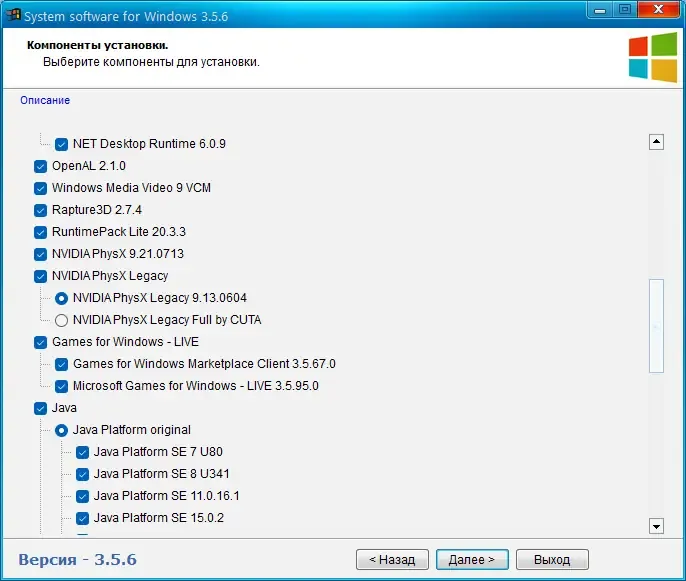Viewport: 686px width, 581px height.
Task: Toggle the Java group checkbox
Action: (x=40, y=408)
